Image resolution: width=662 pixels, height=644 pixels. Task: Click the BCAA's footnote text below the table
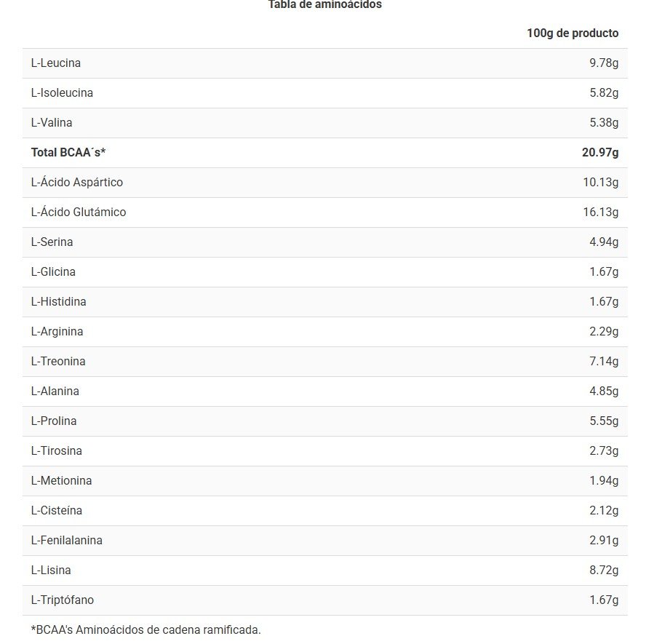pos(145,629)
